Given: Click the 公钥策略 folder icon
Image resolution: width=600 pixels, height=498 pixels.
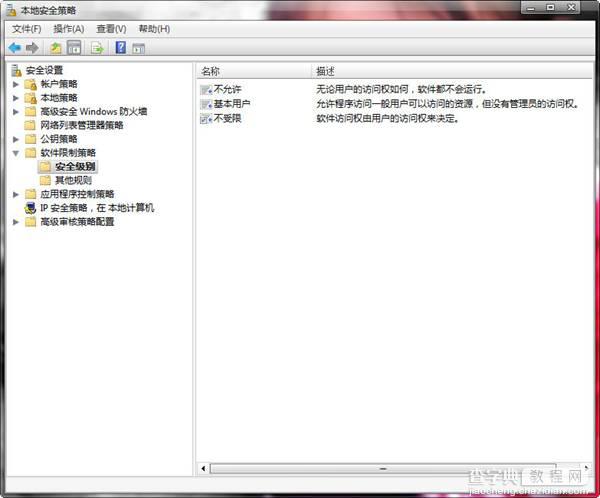Looking at the screenshot, I should click(30, 139).
